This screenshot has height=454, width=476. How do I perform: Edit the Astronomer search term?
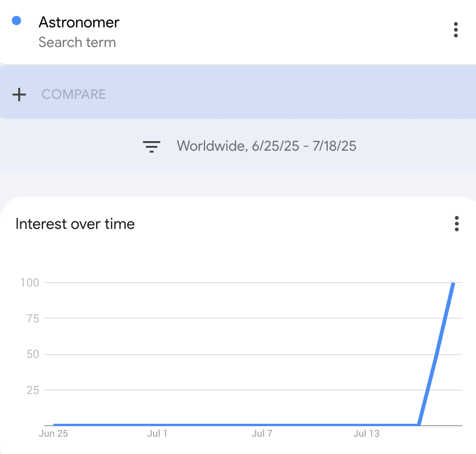click(79, 23)
